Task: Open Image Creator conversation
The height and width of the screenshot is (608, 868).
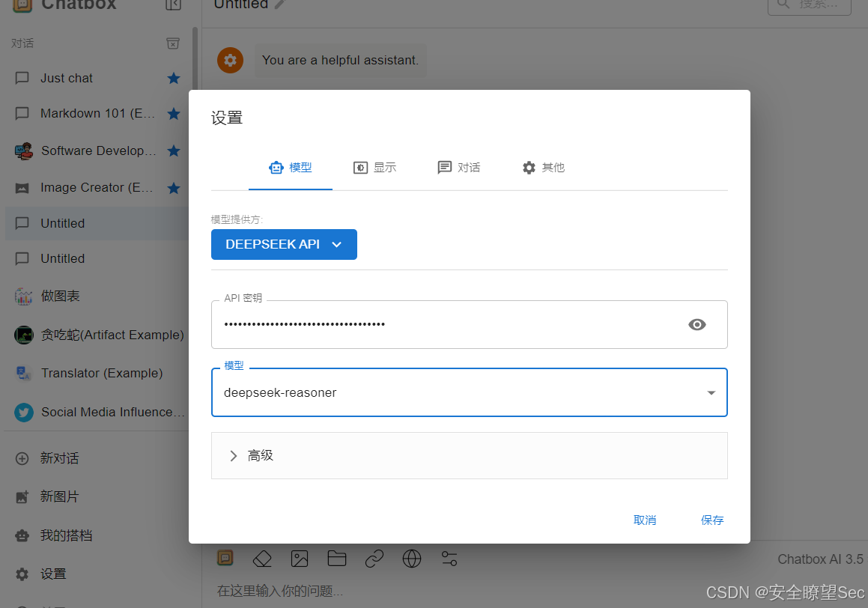Action: [97, 188]
